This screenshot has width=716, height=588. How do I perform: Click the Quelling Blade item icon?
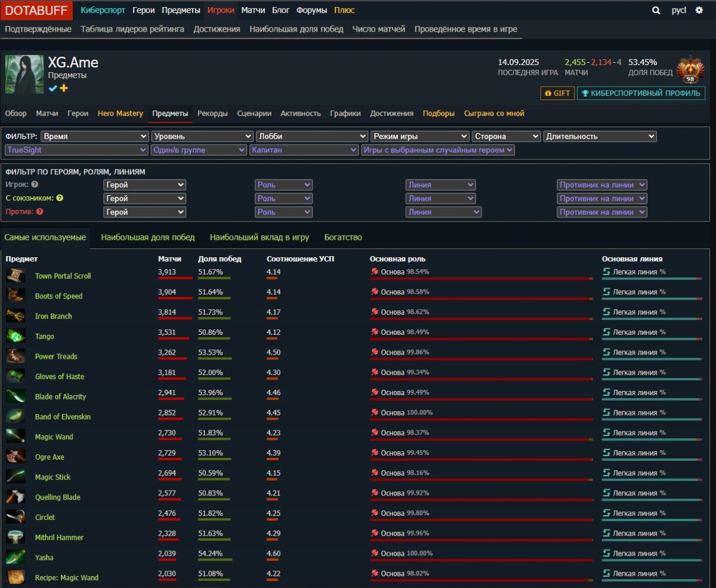(x=16, y=497)
